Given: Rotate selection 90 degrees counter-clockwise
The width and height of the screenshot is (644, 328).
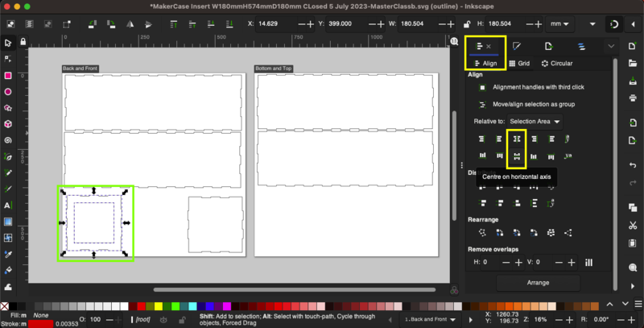Looking at the screenshot, I should coord(92,24).
